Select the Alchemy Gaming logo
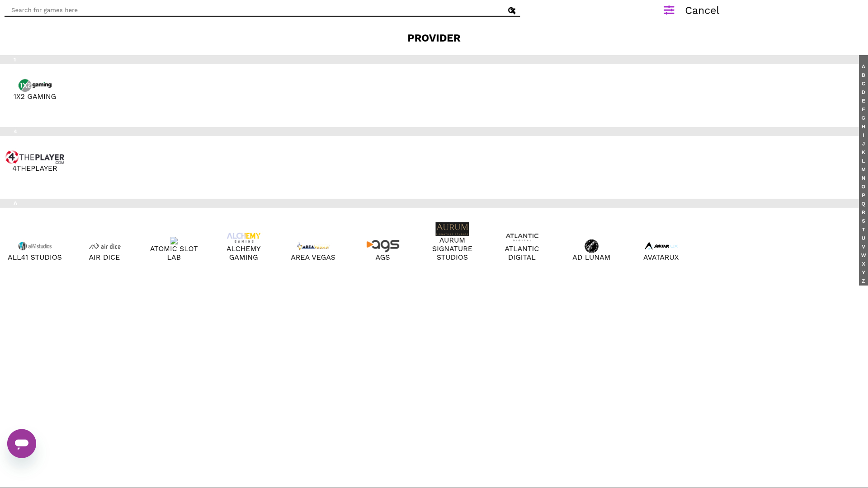This screenshot has height=488, width=868. (244, 238)
